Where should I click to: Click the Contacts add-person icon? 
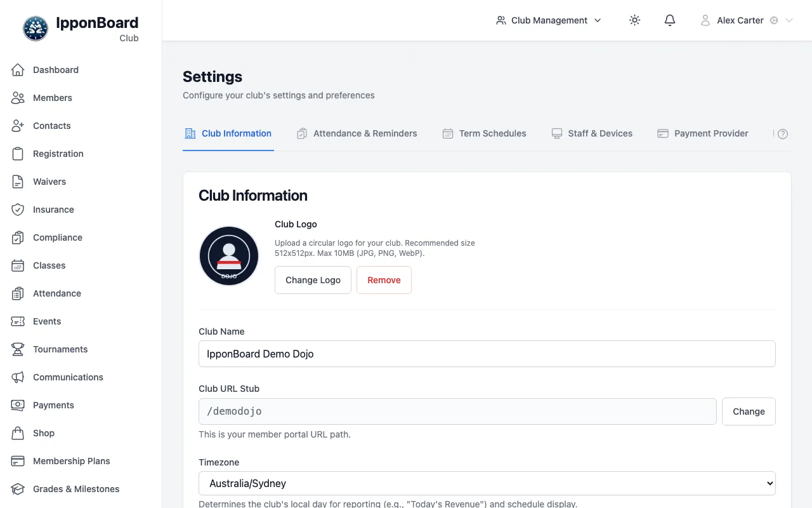click(18, 126)
